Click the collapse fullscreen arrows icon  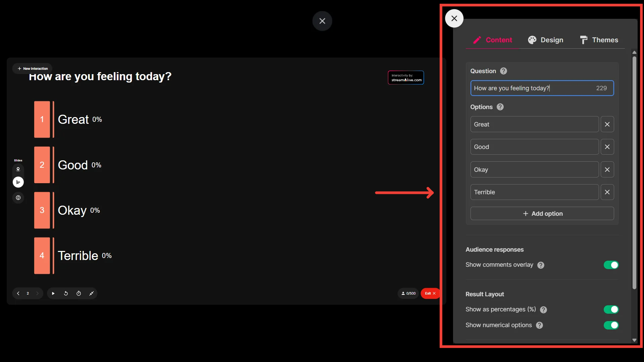tap(91, 294)
